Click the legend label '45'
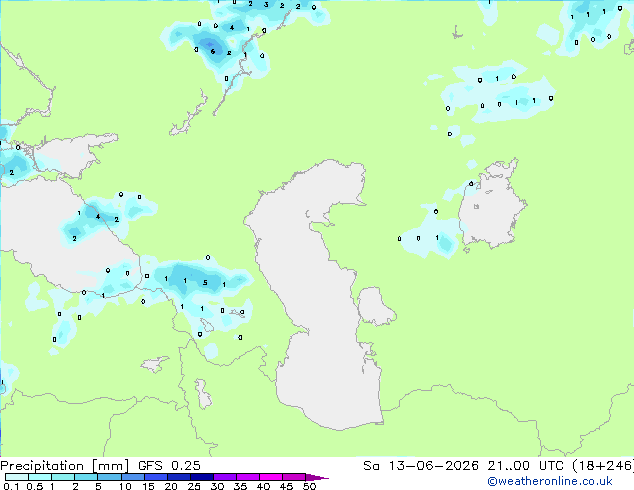The height and width of the screenshot is (490, 634). 286,486
